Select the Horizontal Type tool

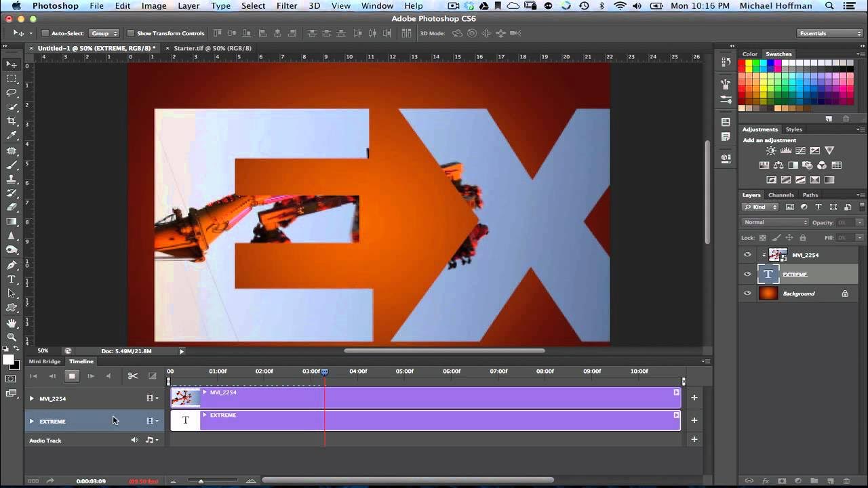(x=12, y=279)
